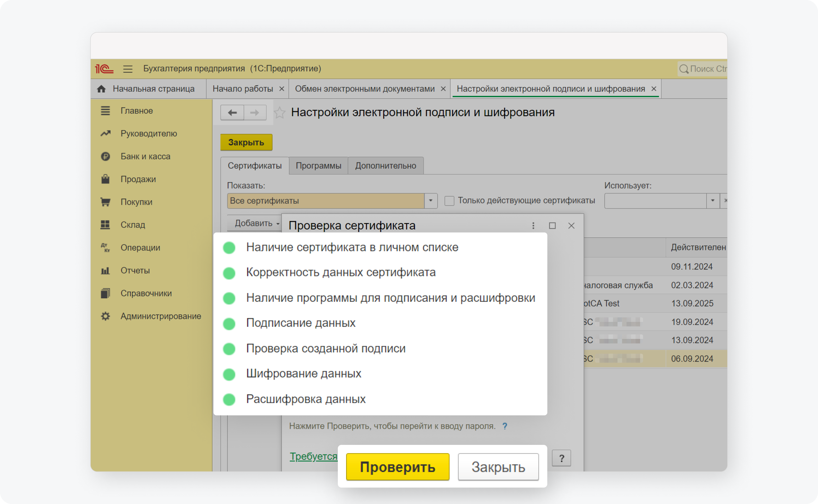Open the Главное section in sidebar

[137, 111]
